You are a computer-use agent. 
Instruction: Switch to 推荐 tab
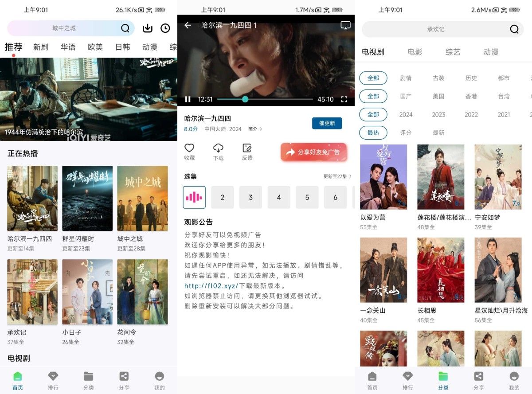14,47
